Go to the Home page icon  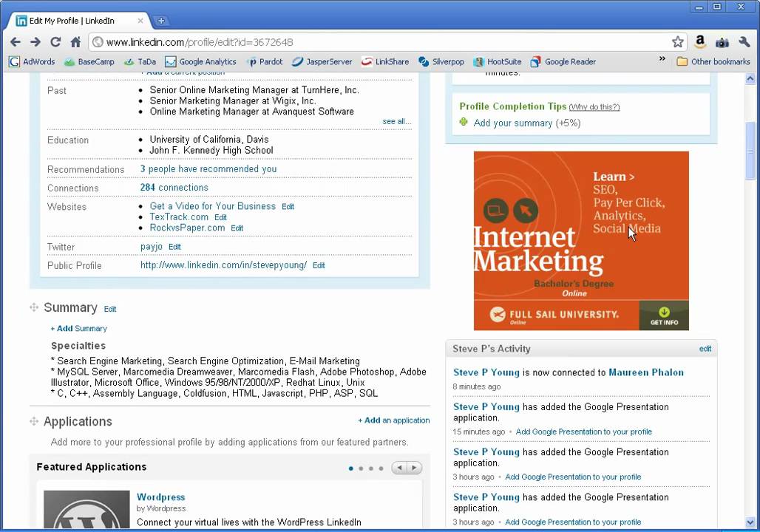pos(75,42)
